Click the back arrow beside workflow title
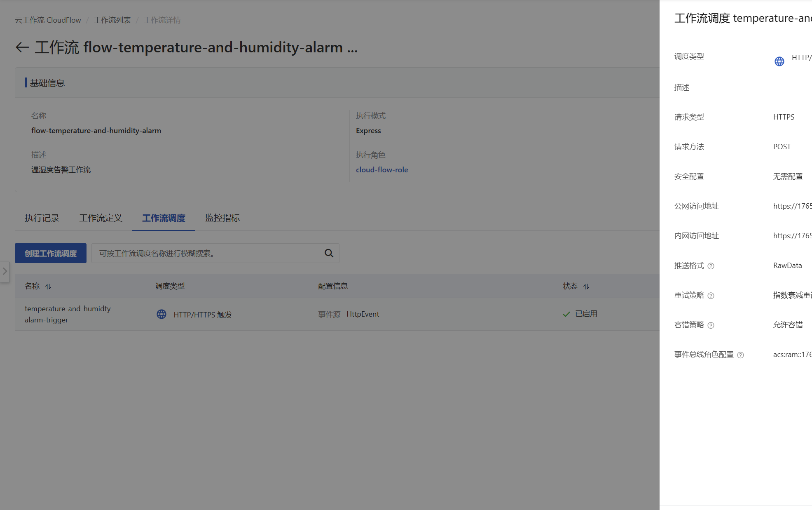Screen dimensions: 812x510 pyautogui.click(x=22, y=47)
